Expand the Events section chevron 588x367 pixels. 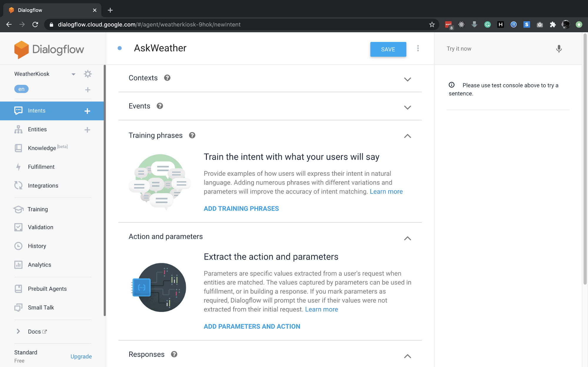tap(407, 107)
